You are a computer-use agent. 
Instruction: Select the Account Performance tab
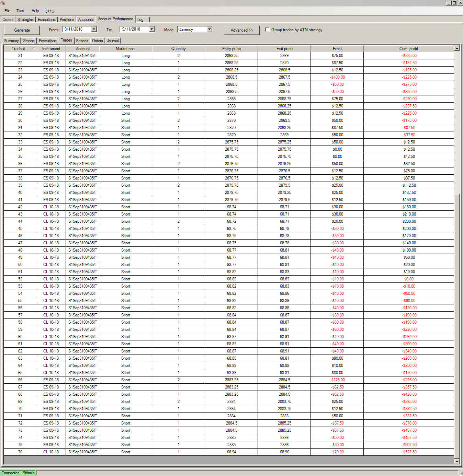[x=115, y=19]
